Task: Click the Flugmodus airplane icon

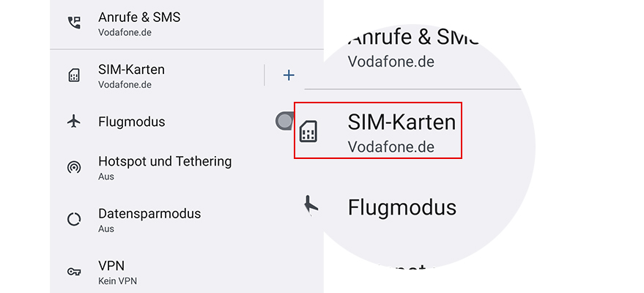Action: (73, 122)
